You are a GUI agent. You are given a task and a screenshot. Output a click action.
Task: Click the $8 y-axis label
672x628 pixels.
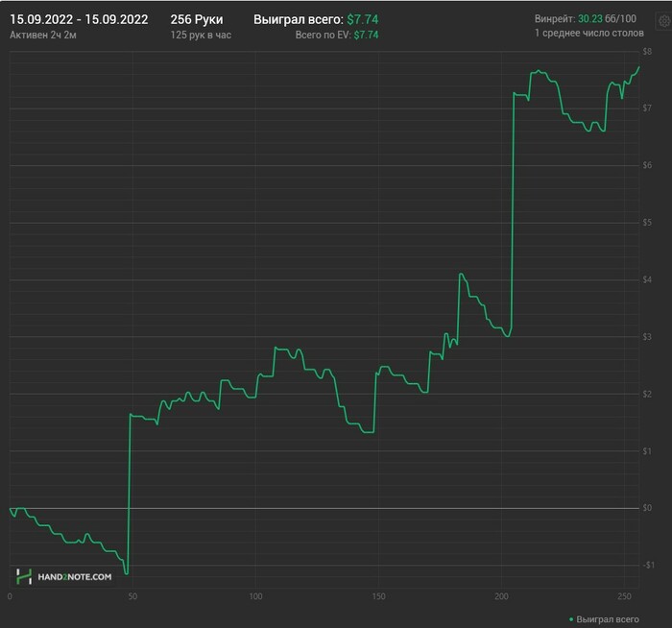click(x=647, y=52)
